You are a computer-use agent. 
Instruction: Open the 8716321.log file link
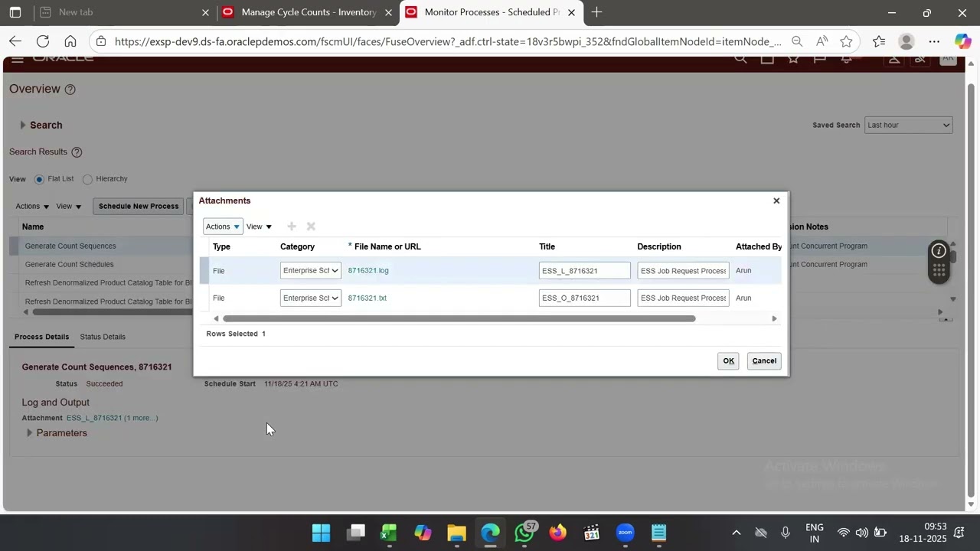pos(368,271)
